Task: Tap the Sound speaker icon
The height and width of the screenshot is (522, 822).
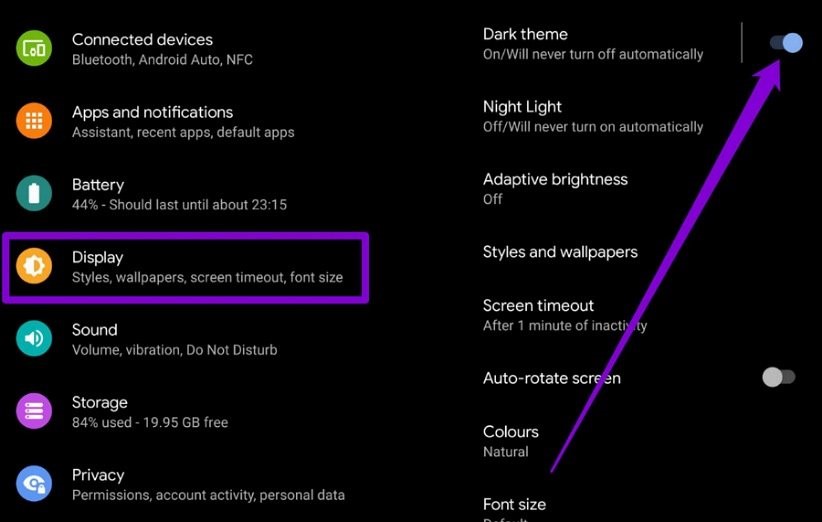Action: (34, 339)
